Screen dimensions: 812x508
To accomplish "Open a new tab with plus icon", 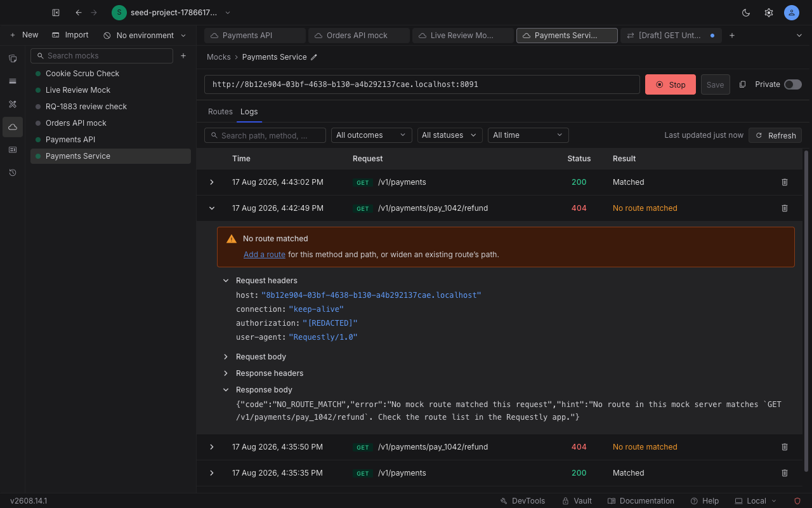I will tap(732, 36).
